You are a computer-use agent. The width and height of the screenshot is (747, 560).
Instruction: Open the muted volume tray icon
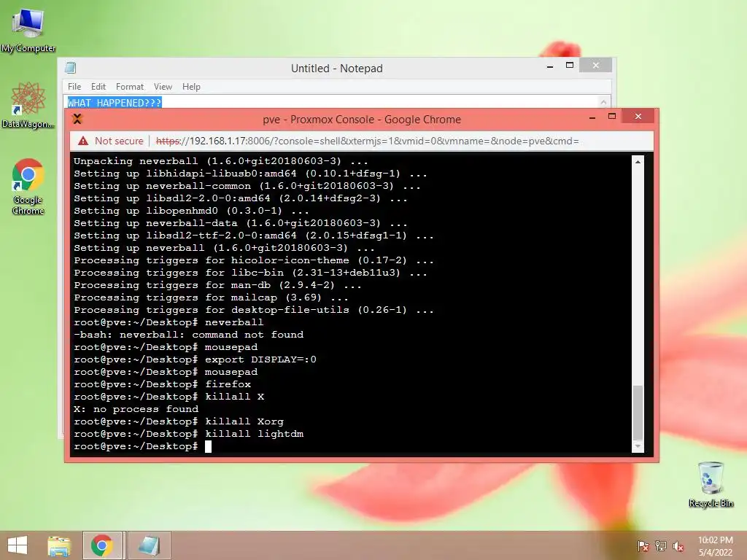coord(678,545)
